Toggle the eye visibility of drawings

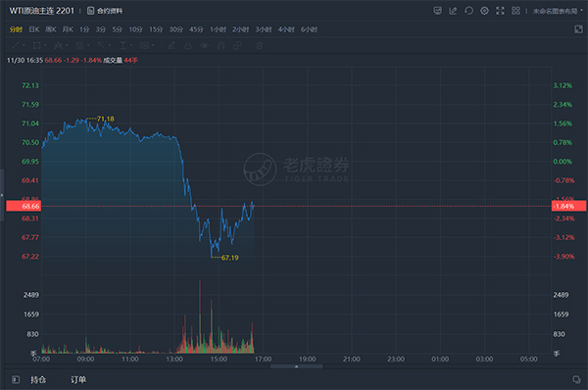point(205,46)
